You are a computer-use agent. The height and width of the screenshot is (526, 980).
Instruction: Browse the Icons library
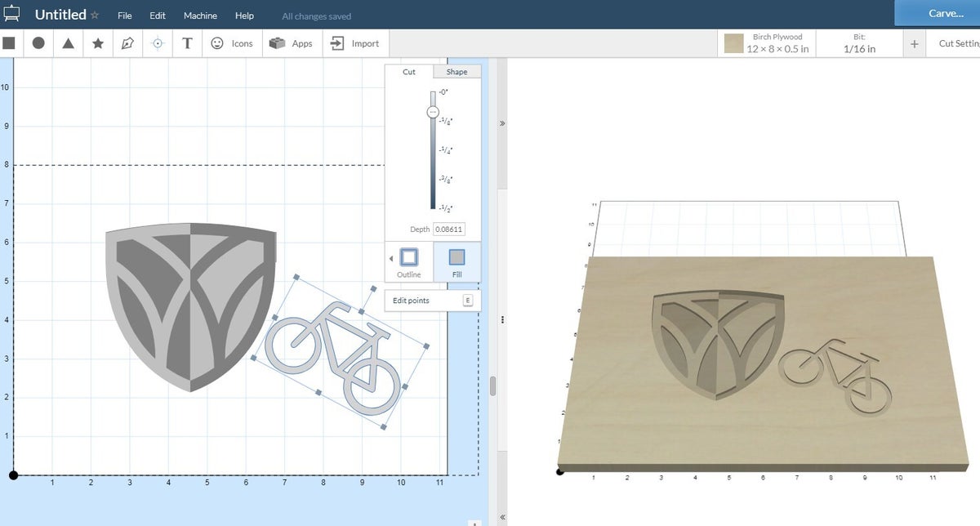coord(232,43)
